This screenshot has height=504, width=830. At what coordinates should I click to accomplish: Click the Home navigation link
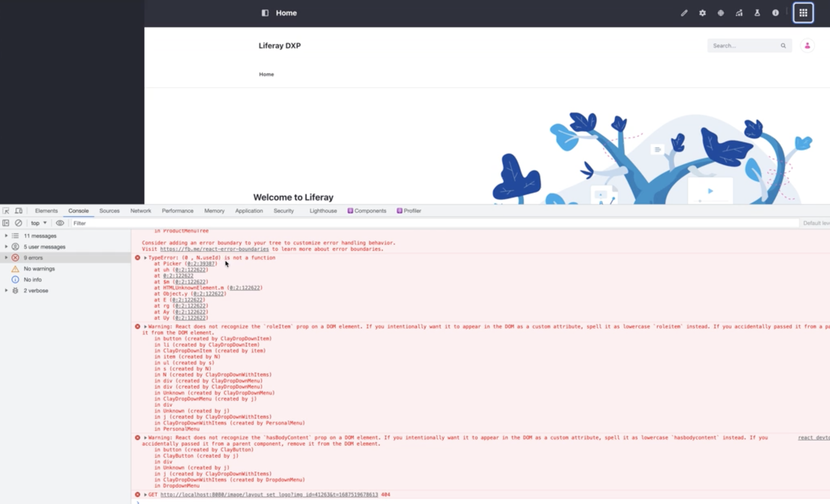click(x=266, y=74)
